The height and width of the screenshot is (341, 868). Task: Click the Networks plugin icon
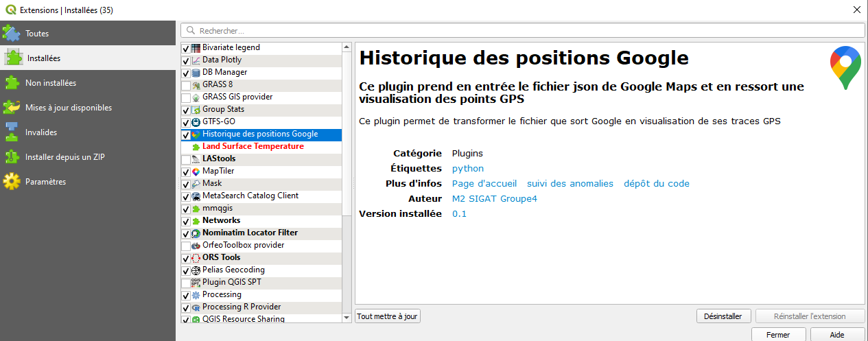(196, 221)
